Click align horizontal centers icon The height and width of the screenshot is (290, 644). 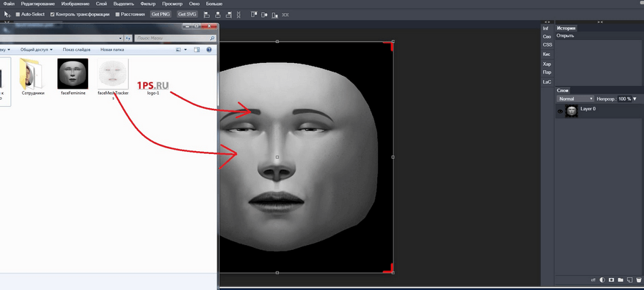(x=218, y=14)
